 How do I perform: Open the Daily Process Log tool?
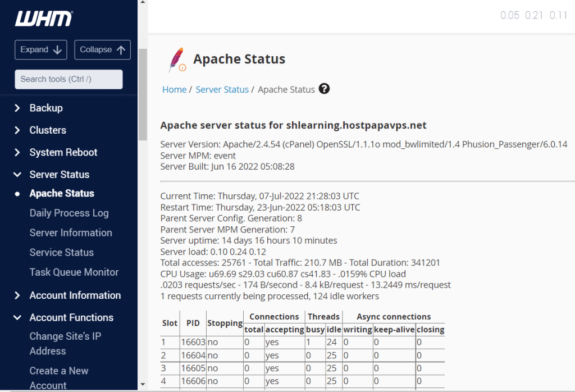[69, 213]
